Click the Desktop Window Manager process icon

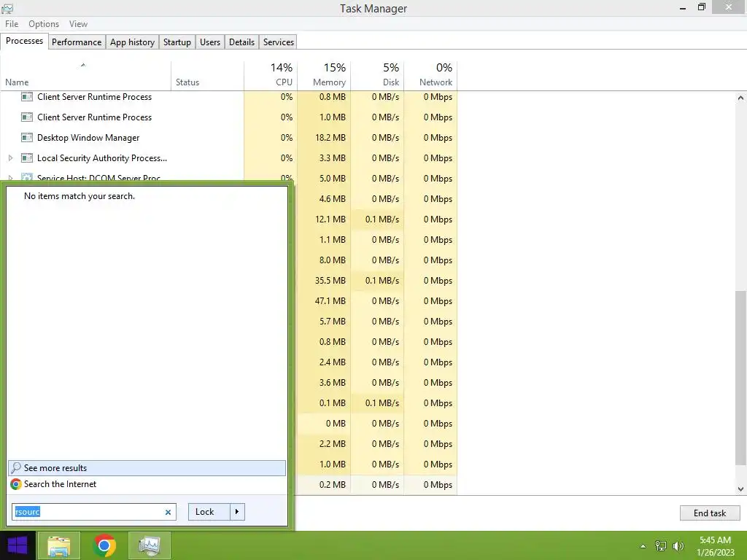pyautogui.click(x=27, y=138)
